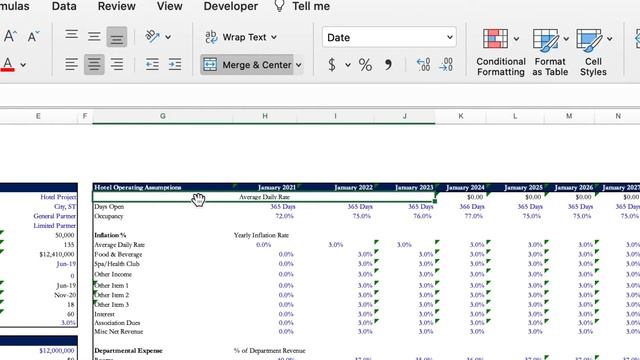Image resolution: width=640 pixels, height=360 pixels.
Task: Decrease decimal places icon
Action: pyautogui.click(x=446, y=64)
